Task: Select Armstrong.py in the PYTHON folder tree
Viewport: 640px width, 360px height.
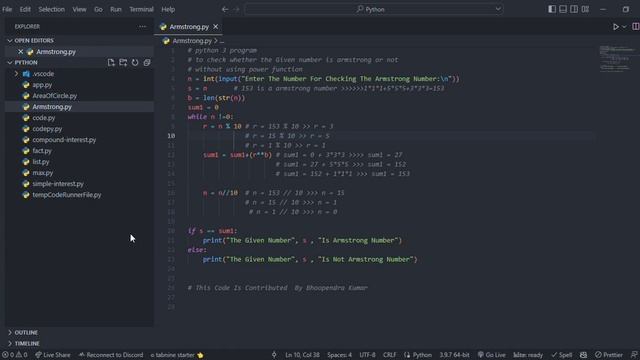Action: coord(79,107)
